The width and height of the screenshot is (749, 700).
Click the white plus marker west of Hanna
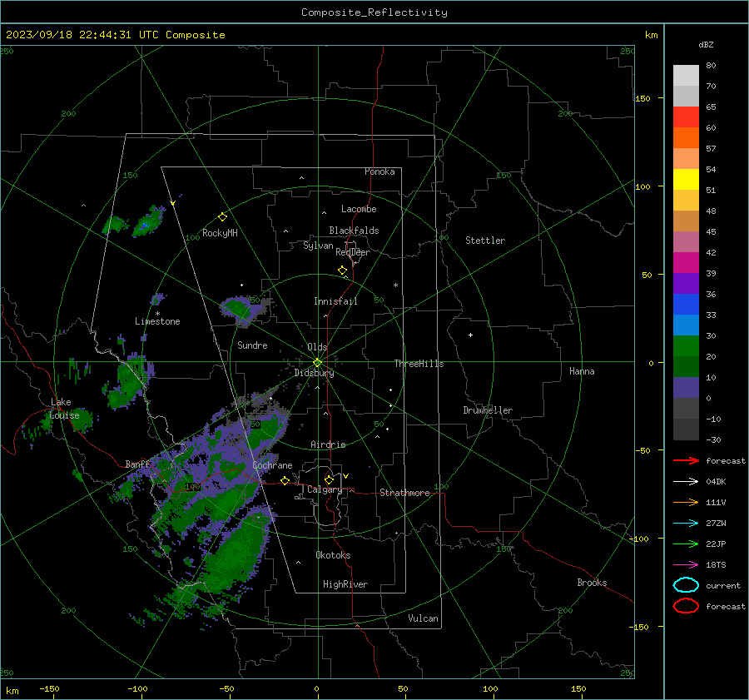coord(470,335)
